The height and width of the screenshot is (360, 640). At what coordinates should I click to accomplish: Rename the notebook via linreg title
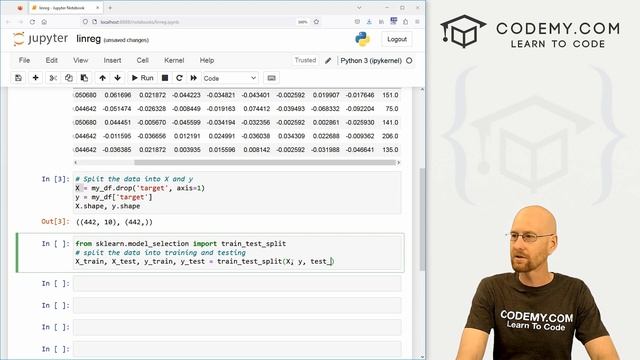pos(89,39)
